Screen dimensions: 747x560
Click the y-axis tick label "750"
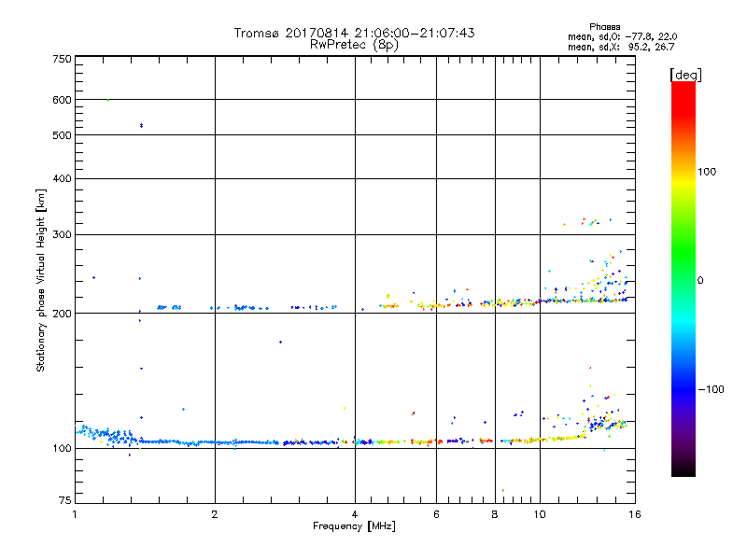[62, 59]
